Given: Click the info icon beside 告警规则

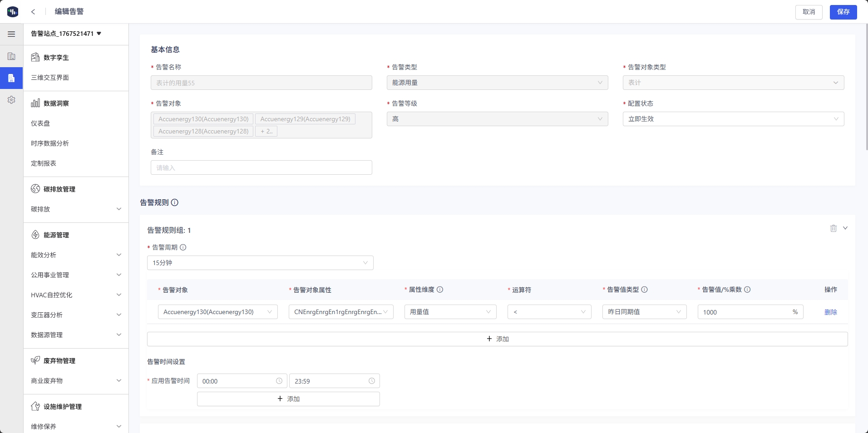Looking at the screenshot, I should [x=175, y=202].
